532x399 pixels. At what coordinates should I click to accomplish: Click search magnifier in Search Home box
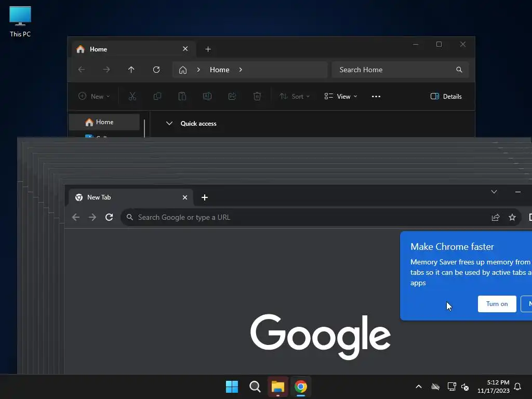point(459,70)
